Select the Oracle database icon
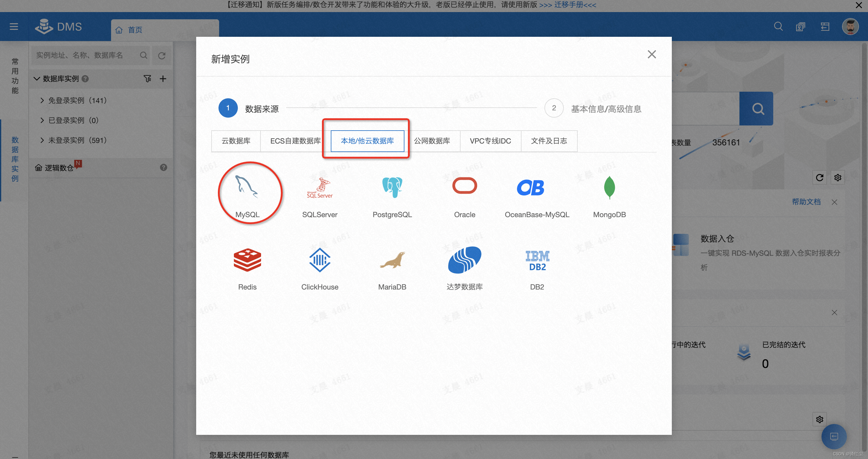This screenshot has height=459, width=868. pyautogui.click(x=464, y=185)
